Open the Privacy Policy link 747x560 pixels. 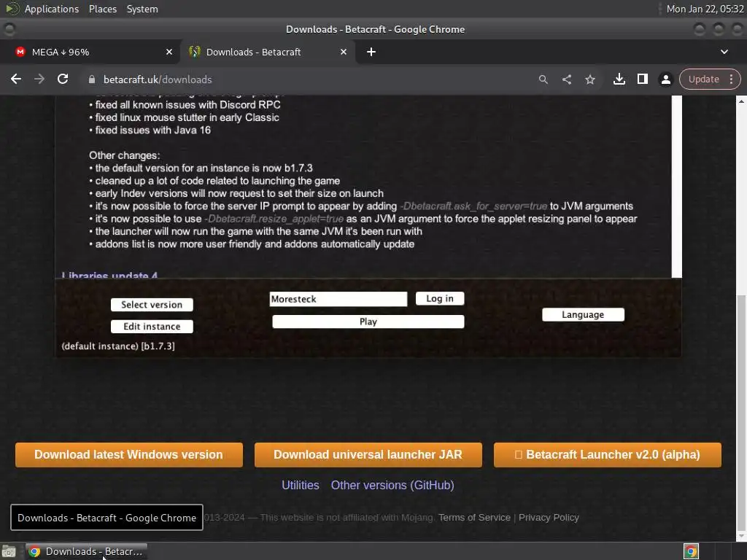coord(549,518)
